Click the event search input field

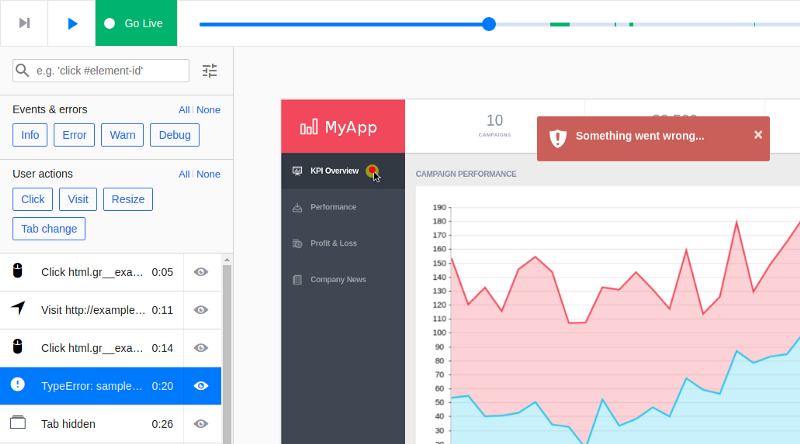[x=101, y=70]
